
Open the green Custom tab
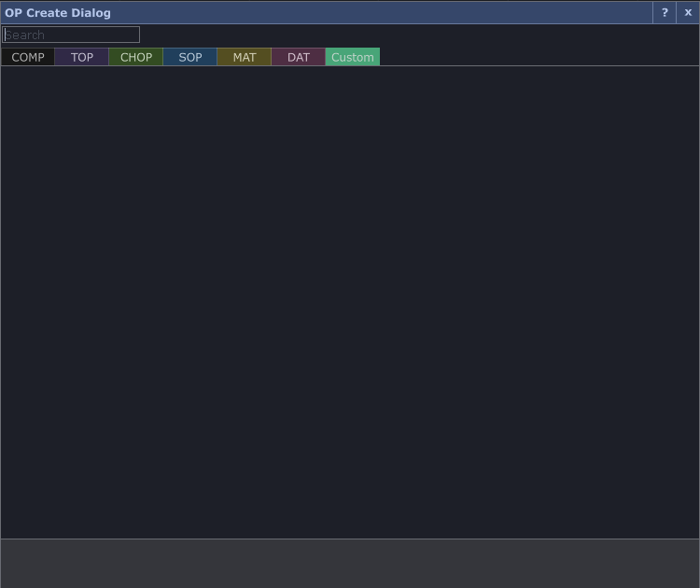pyautogui.click(x=353, y=57)
